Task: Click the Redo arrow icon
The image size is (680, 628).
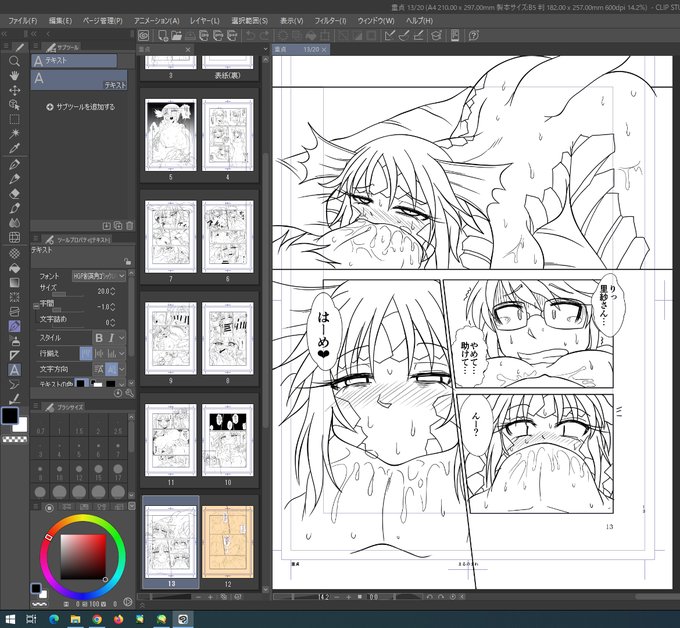Action: tap(264, 36)
